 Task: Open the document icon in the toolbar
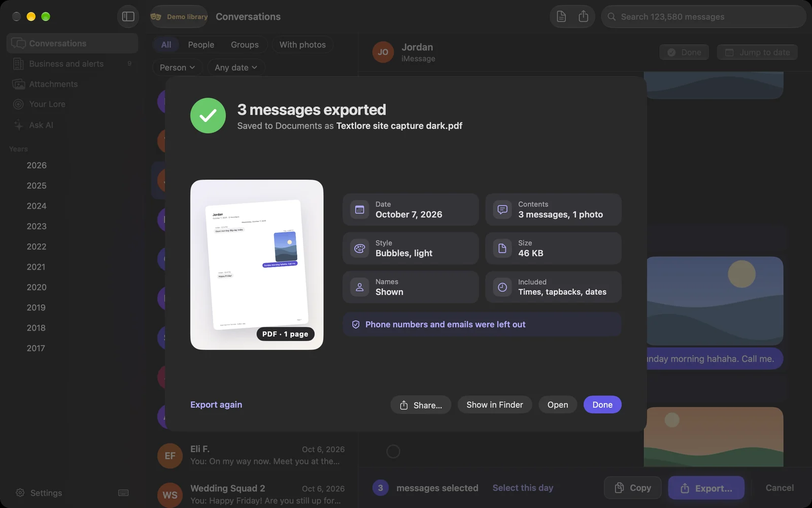pyautogui.click(x=561, y=17)
